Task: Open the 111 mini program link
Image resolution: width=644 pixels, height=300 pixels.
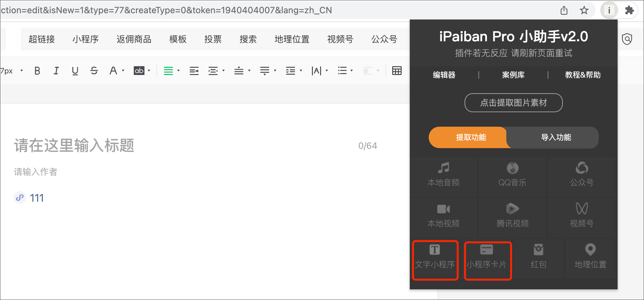Action: pyautogui.click(x=37, y=198)
